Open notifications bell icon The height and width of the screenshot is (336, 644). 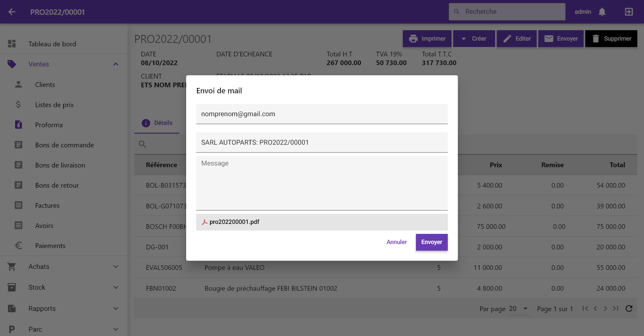pyautogui.click(x=602, y=12)
